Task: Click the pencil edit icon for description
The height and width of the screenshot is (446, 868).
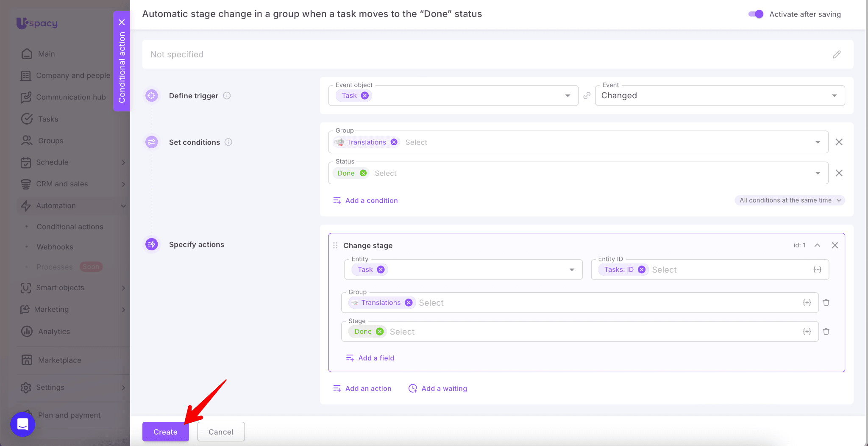Action: [836, 55]
